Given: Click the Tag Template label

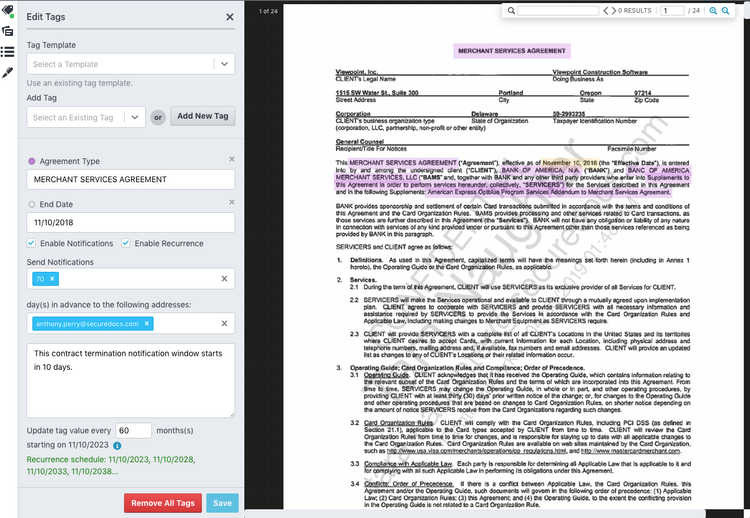Looking at the screenshot, I should 51,45.
